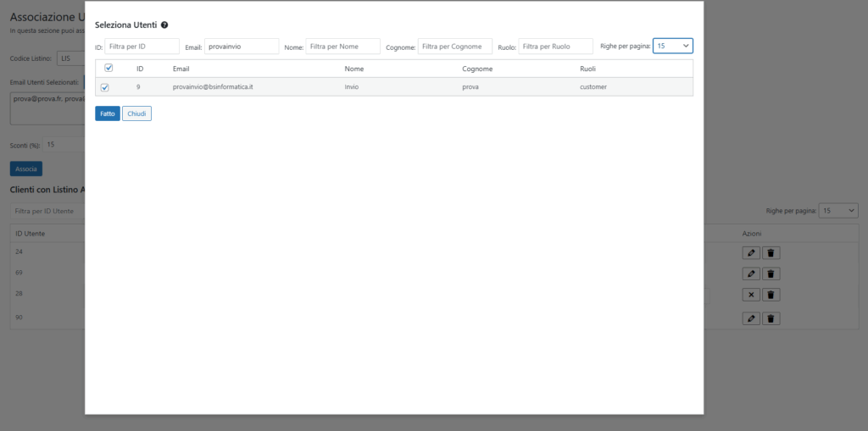Edit the entry for user ID 24
The image size is (868, 431).
(x=751, y=253)
